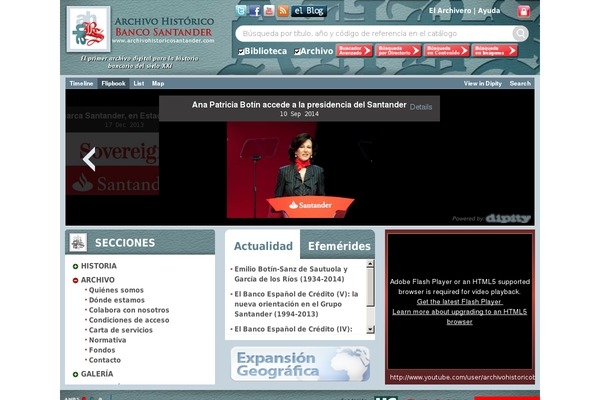Open the 'el Blog' button

(309, 11)
